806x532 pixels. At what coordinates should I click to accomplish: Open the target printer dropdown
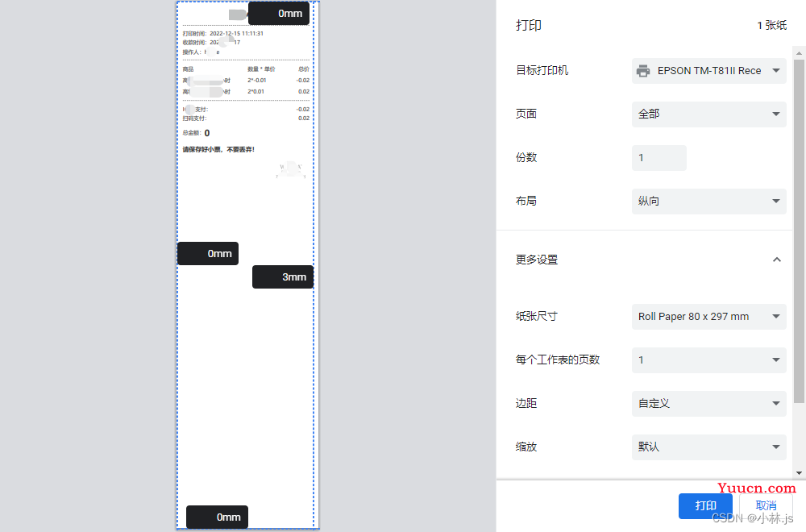pyautogui.click(x=708, y=71)
